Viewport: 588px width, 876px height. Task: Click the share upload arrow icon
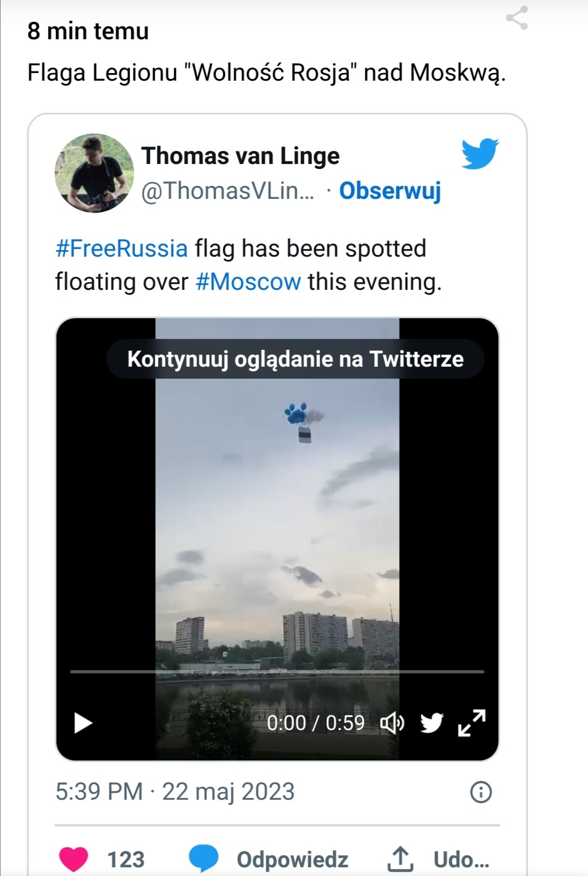coord(400,860)
